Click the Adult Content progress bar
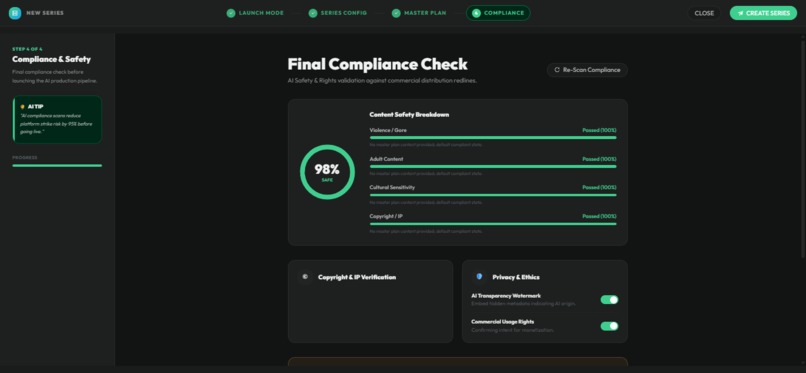This screenshot has height=373, width=806. (x=492, y=166)
